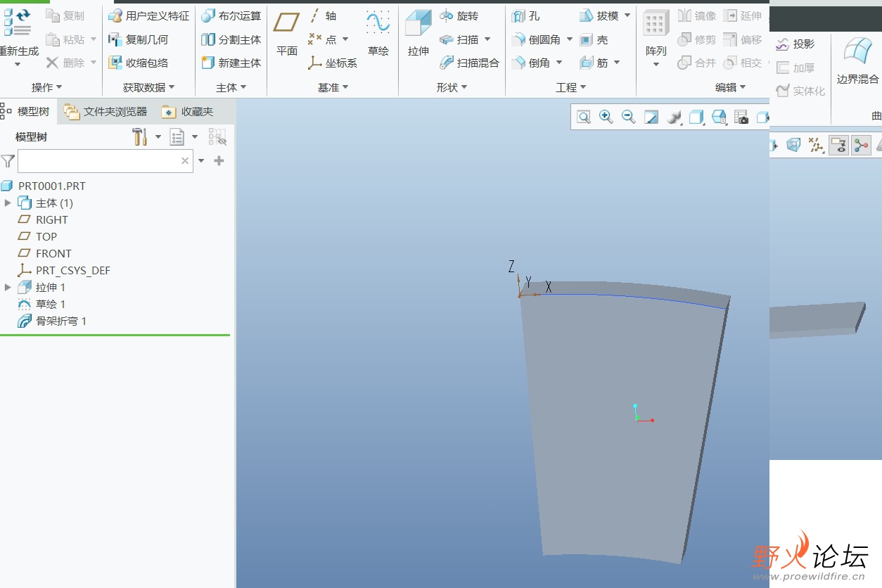Click the plus icon beside search box
The image size is (882, 588).
(219, 161)
